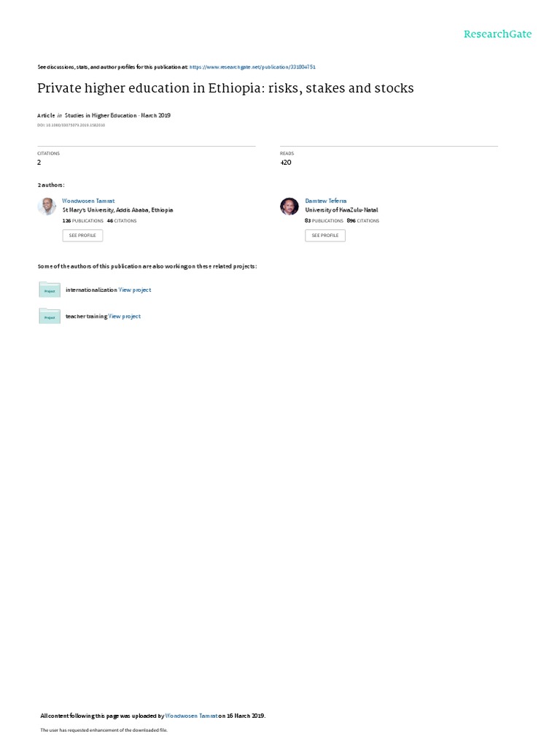Open Wondwosen Tamrat author name link
Viewport: 560px width, 747px height.
click(x=88, y=201)
